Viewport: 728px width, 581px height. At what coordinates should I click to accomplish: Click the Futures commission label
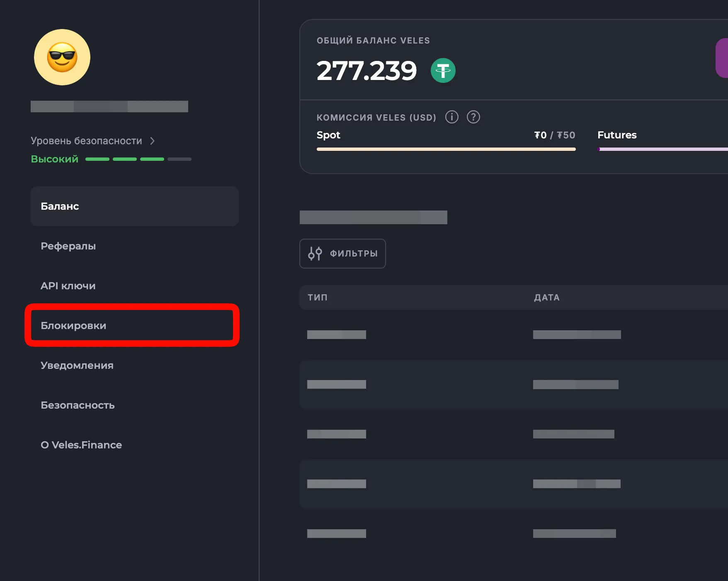(x=617, y=135)
